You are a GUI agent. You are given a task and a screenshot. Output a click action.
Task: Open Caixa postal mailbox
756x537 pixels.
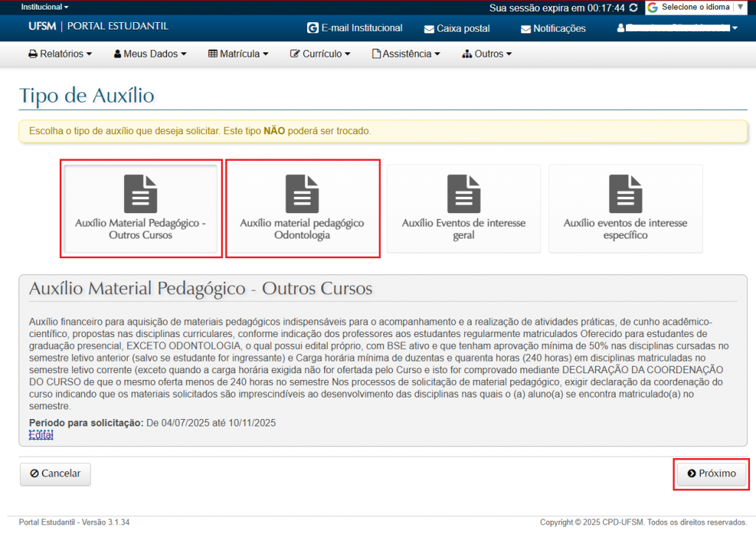tap(457, 29)
